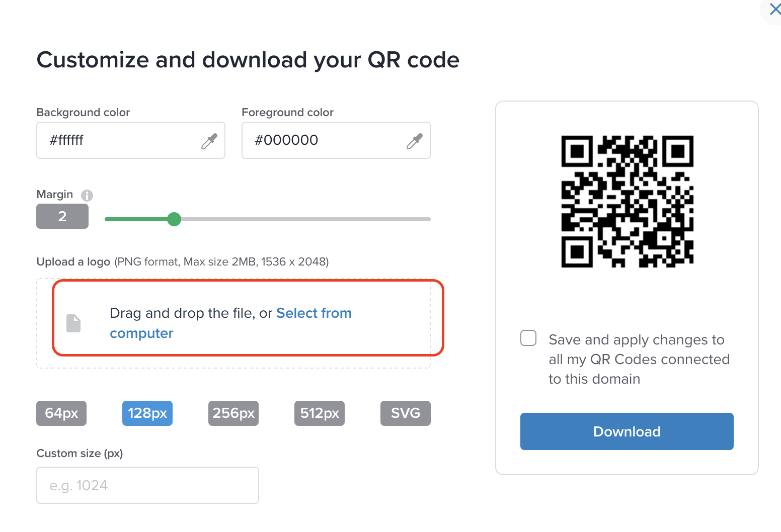
Task: Click the Margin info icon
Action: (x=88, y=196)
